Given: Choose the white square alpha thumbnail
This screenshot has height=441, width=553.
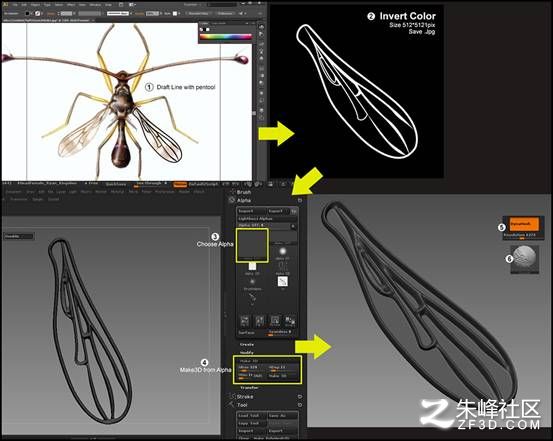Looking at the screenshot, I should [253, 266].
